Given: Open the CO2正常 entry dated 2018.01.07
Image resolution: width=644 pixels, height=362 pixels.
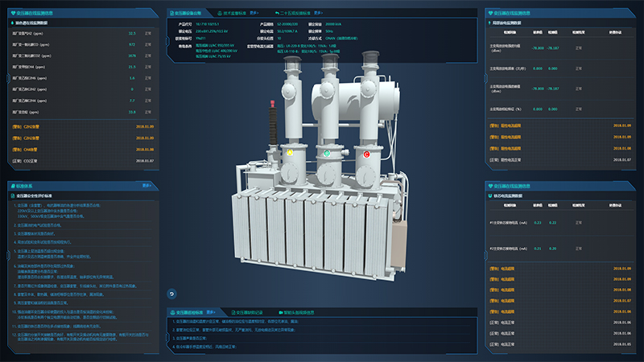Looking at the screenshot, I should [83, 161].
